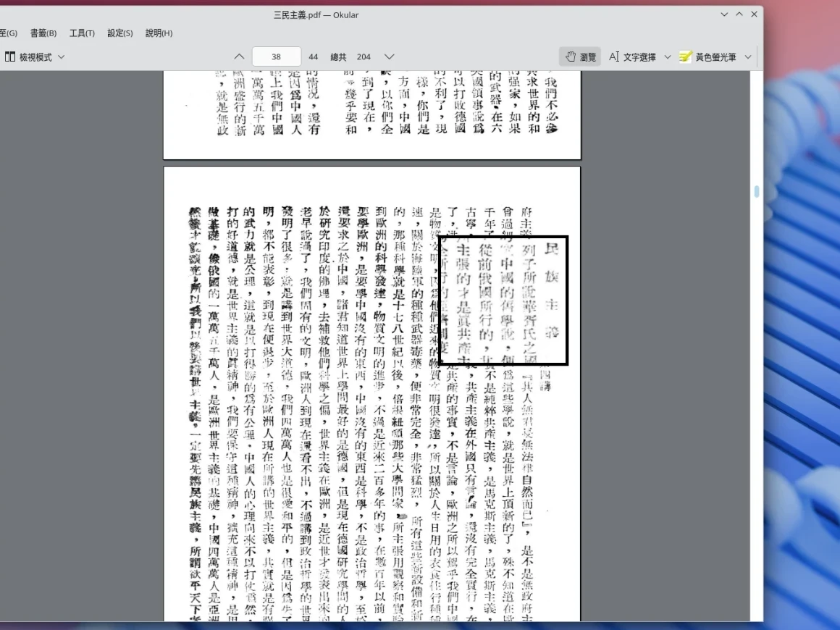Open the 工具(T) tools menu
This screenshot has height=630, width=840.
point(82,33)
